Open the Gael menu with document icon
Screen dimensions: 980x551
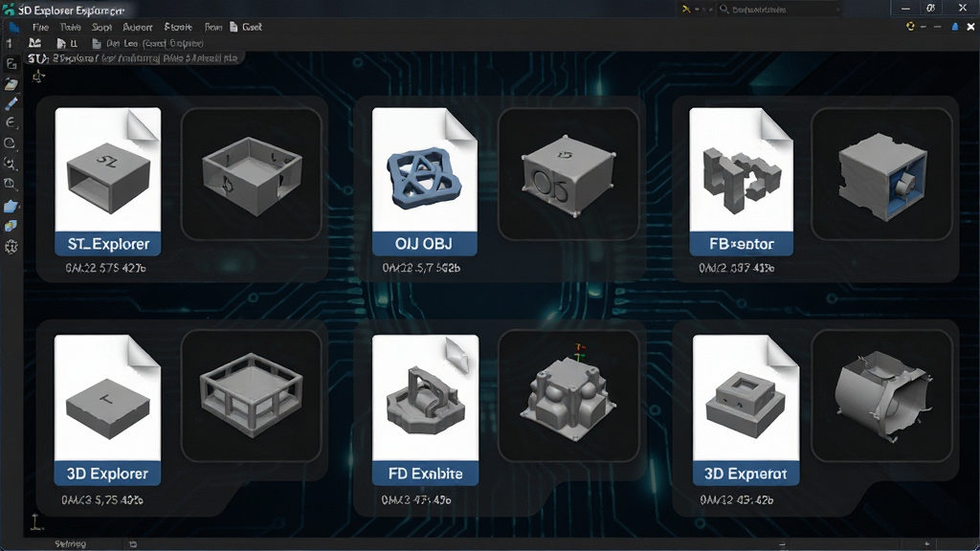click(246, 27)
